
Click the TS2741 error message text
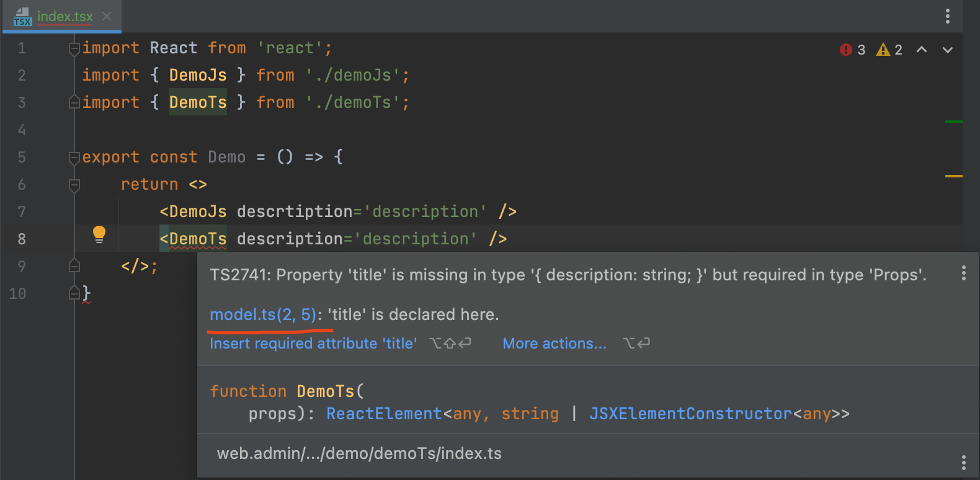coord(568,275)
